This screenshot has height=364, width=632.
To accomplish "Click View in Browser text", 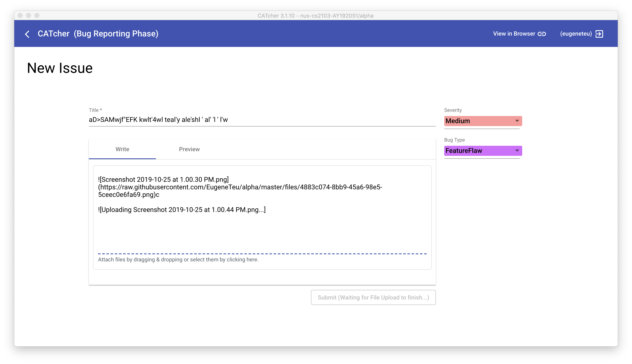I will click(514, 34).
